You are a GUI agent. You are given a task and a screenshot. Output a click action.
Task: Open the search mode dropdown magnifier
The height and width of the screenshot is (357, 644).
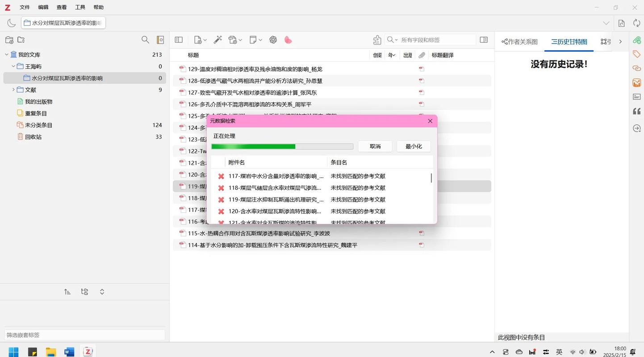coord(392,40)
